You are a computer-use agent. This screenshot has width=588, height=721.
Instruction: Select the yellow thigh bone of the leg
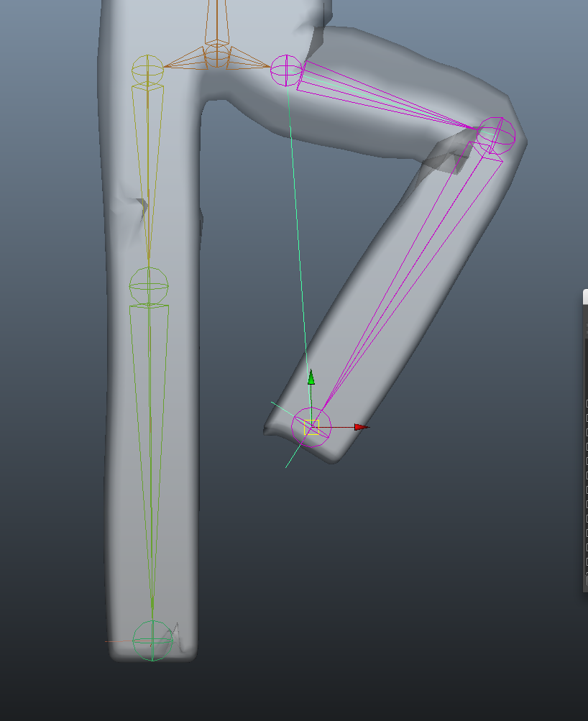click(149, 180)
